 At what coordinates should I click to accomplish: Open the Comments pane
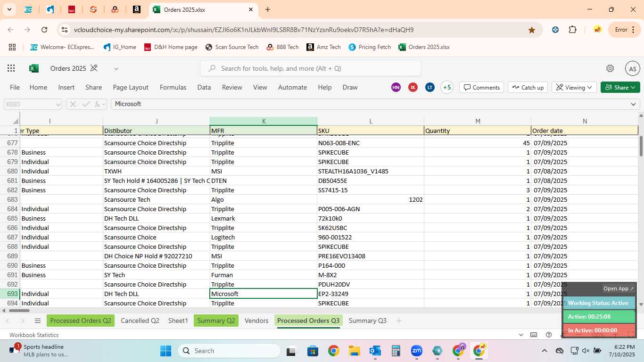(x=481, y=87)
